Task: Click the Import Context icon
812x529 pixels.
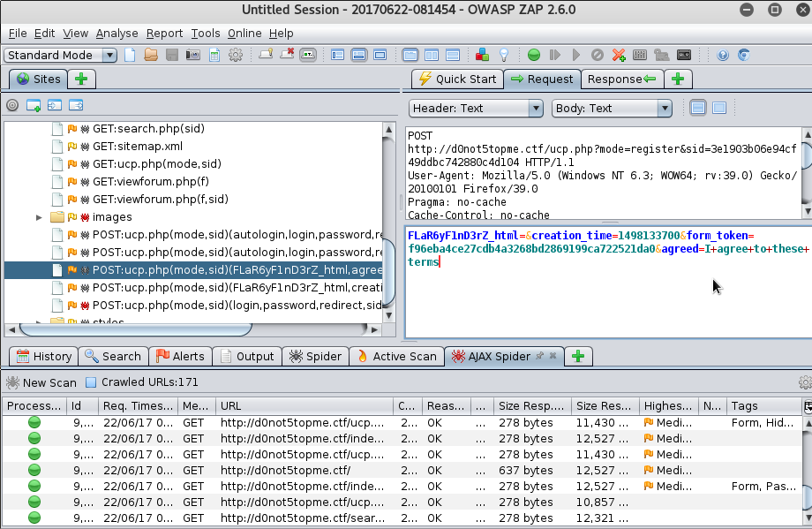Action: [x=55, y=105]
